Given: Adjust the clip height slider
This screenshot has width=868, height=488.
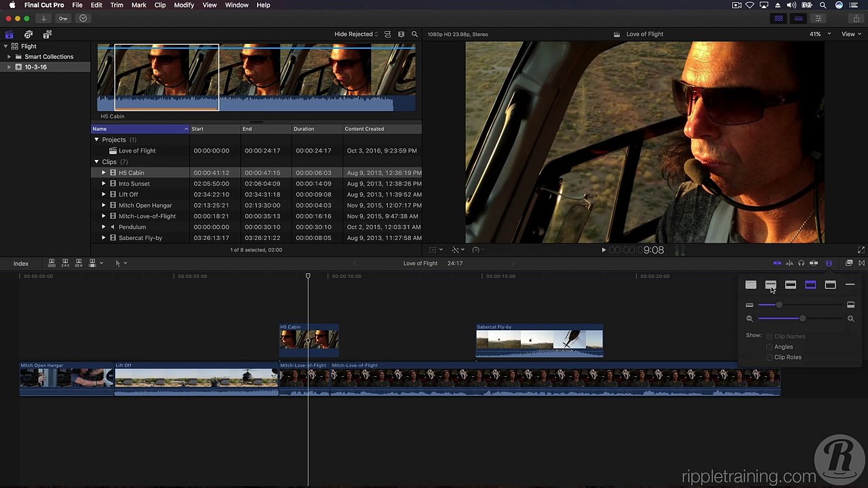Looking at the screenshot, I should tap(800, 305).
